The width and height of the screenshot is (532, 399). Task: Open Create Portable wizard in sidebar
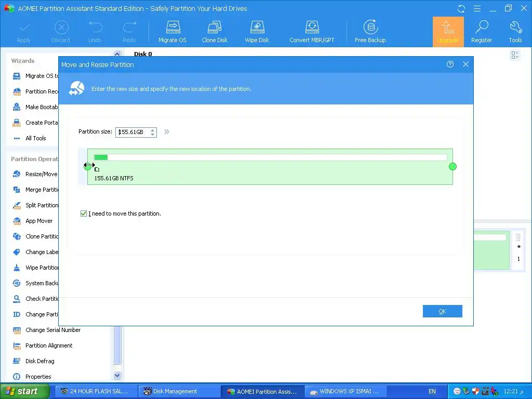(x=35, y=123)
